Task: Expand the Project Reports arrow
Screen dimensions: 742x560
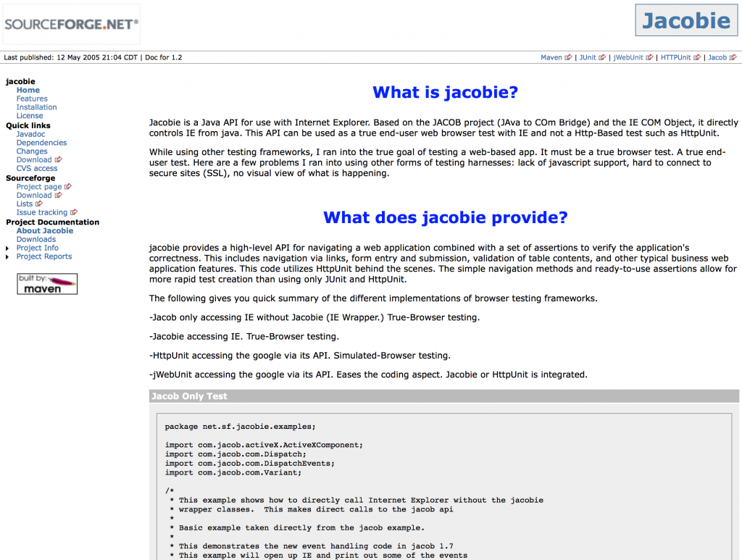Action: [7, 257]
